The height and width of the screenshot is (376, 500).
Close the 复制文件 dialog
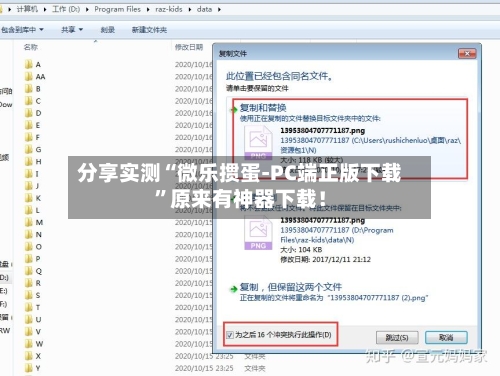coord(467,53)
